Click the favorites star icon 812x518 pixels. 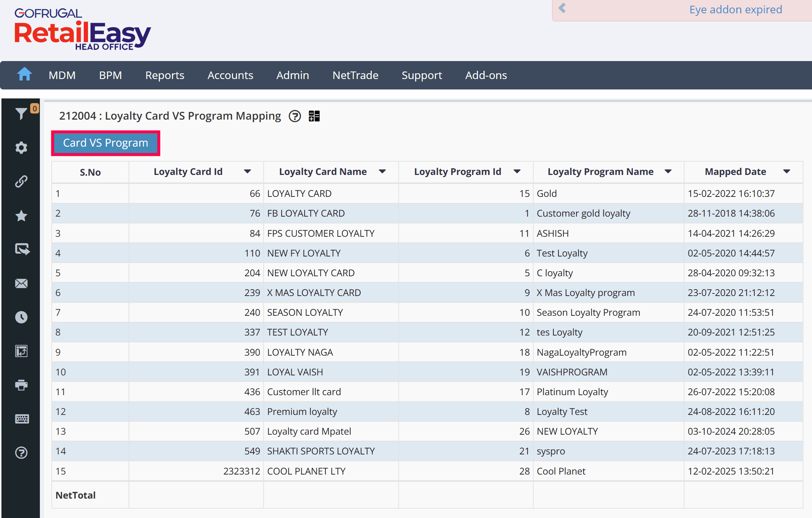click(21, 216)
